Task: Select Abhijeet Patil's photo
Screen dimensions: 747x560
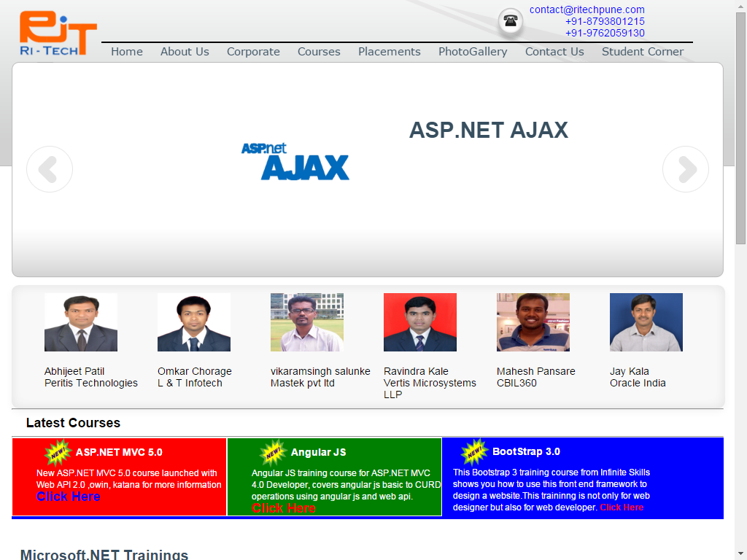Action: click(x=81, y=322)
